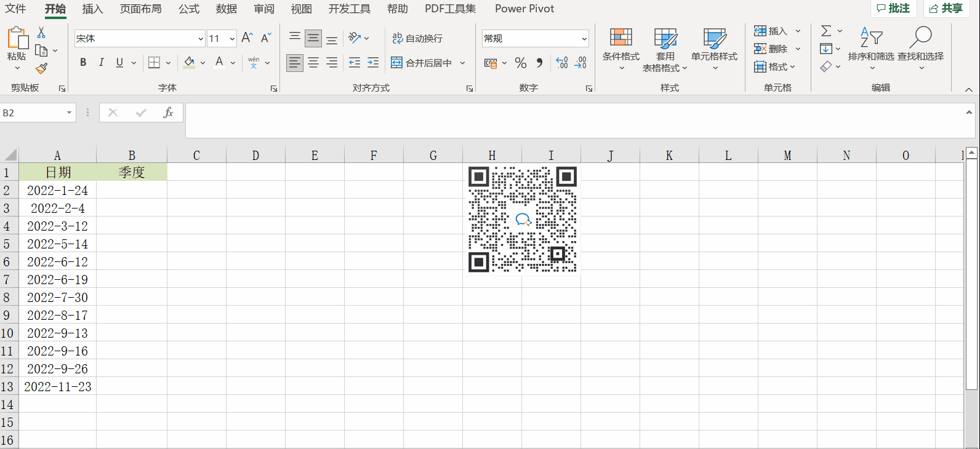Screen dimensions: 980x449
Task: Click the Format Painter brush icon
Action: 41,68
